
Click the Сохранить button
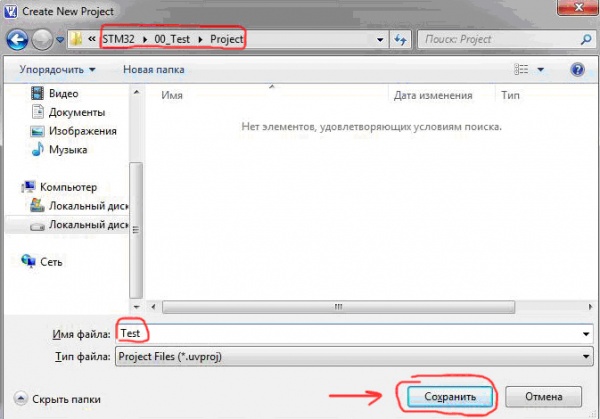[450, 397]
